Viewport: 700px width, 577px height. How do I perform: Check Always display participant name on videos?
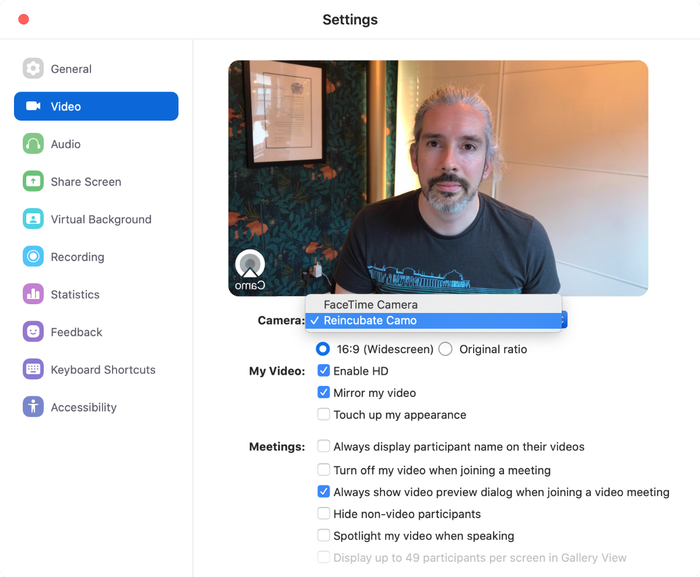324,446
